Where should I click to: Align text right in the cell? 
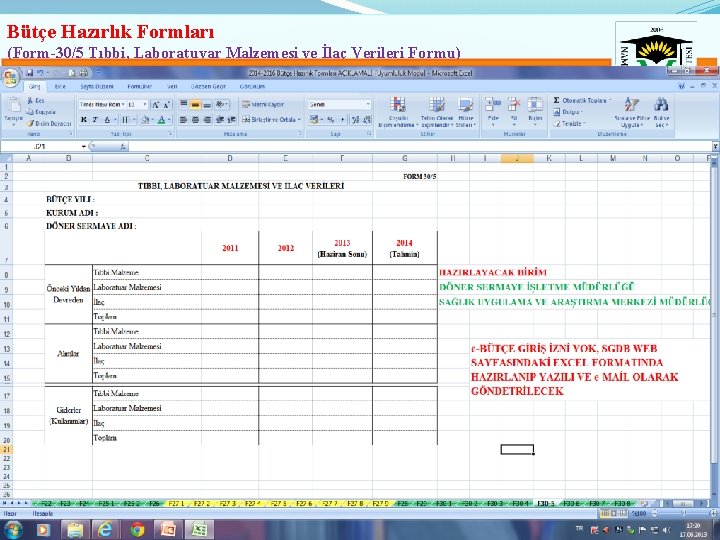207,120
